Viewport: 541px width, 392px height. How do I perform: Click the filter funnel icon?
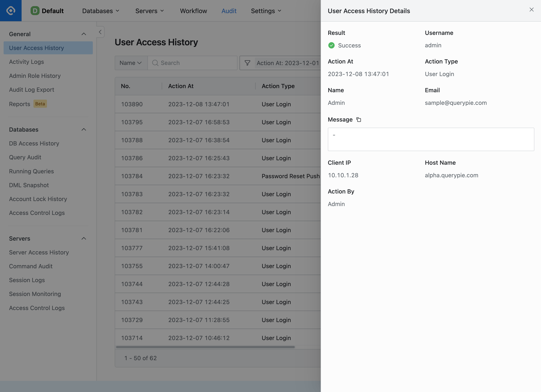247,63
